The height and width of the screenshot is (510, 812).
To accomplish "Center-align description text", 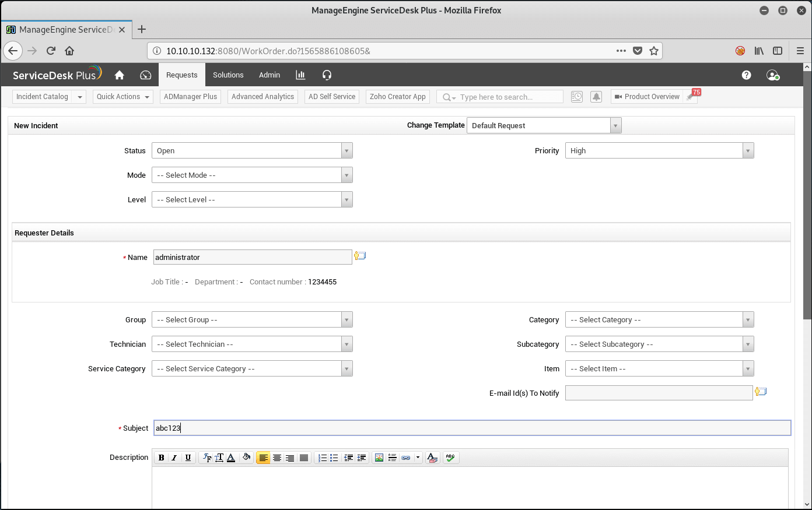I will (277, 458).
